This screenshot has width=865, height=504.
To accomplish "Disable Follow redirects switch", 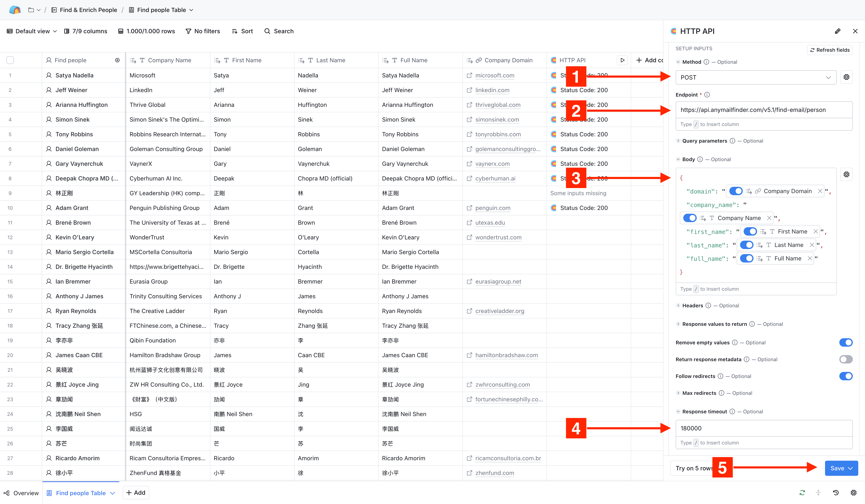I will pos(846,376).
